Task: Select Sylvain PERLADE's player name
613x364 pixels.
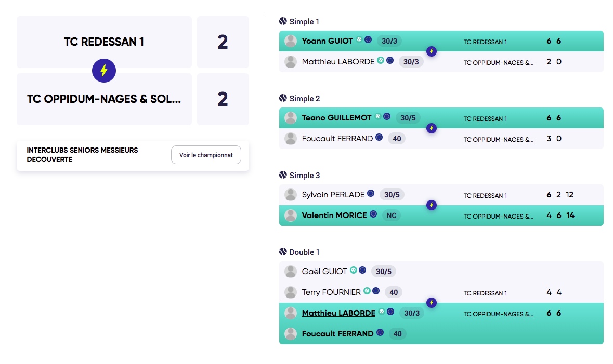Action: coord(333,195)
